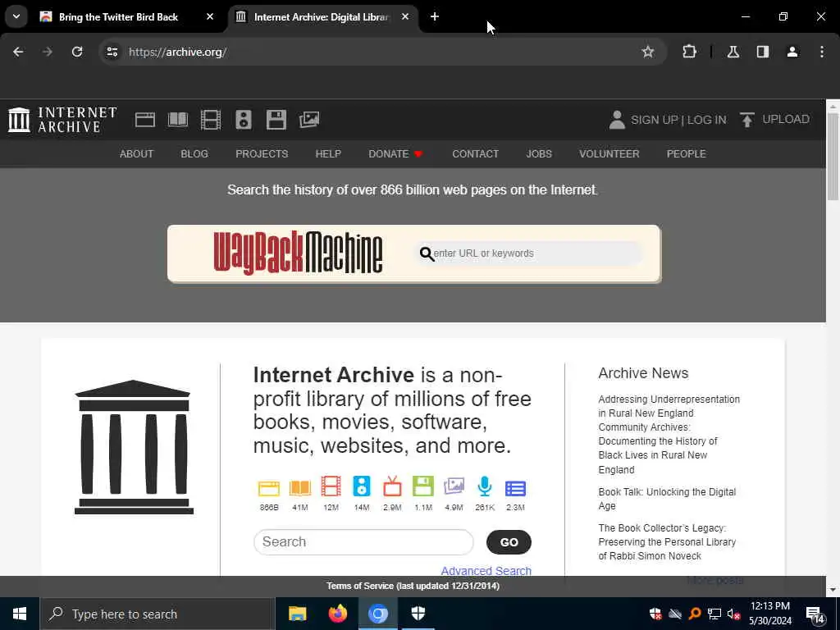Open the Advanced Search link
Viewport: 840px width, 630px height.
click(x=486, y=571)
